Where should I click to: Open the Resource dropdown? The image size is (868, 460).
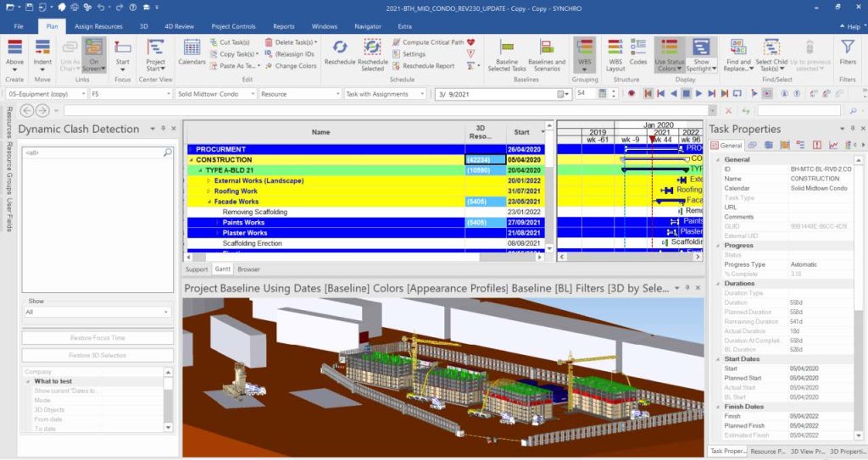pyautogui.click(x=338, y=94)
